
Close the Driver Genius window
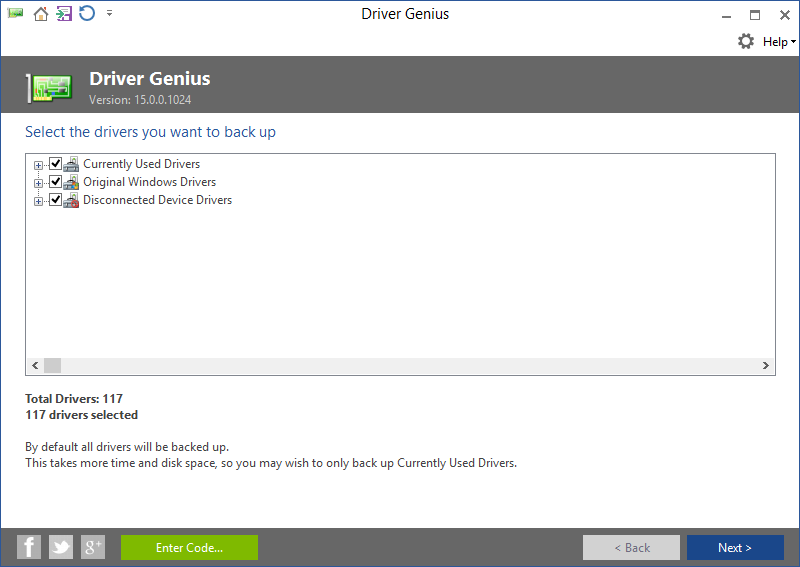tap(785, 15)
